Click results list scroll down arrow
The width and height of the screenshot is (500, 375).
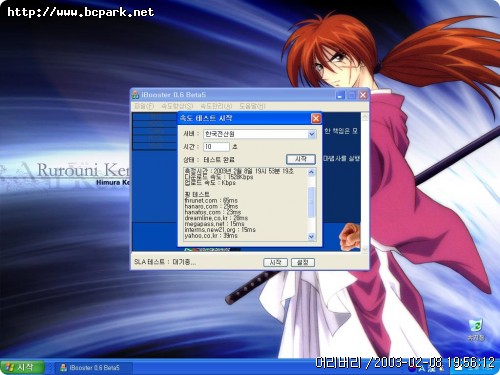click(311, 236)
